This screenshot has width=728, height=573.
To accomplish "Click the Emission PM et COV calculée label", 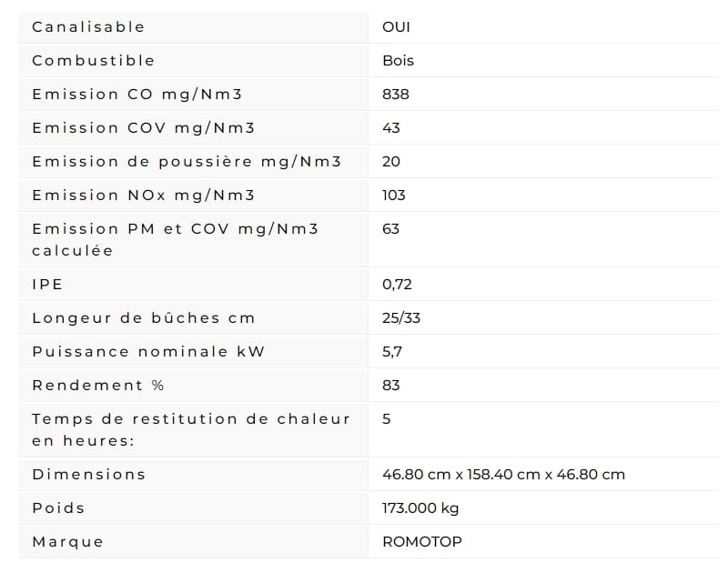I will click(x=175, y=239).
